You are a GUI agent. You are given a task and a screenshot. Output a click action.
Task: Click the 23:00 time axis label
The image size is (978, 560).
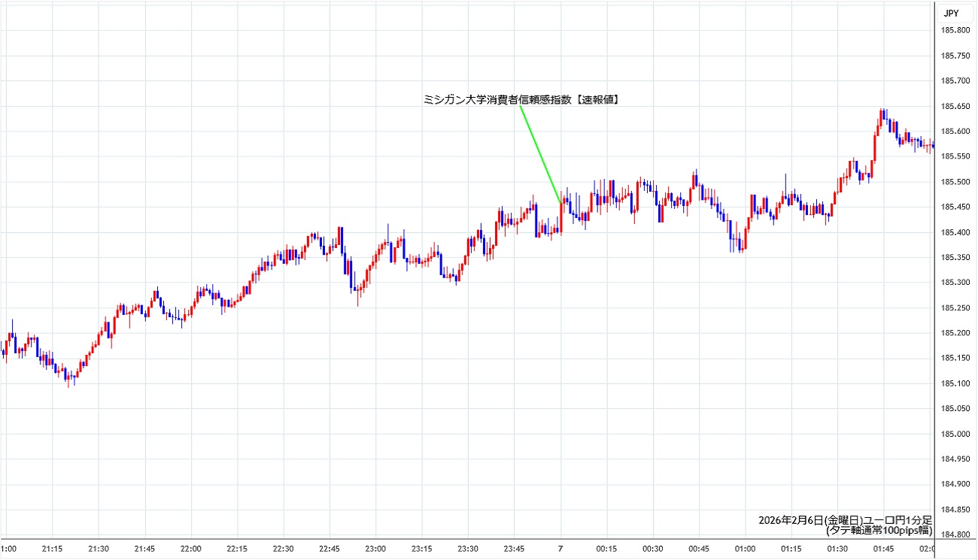tap(375, 549)
